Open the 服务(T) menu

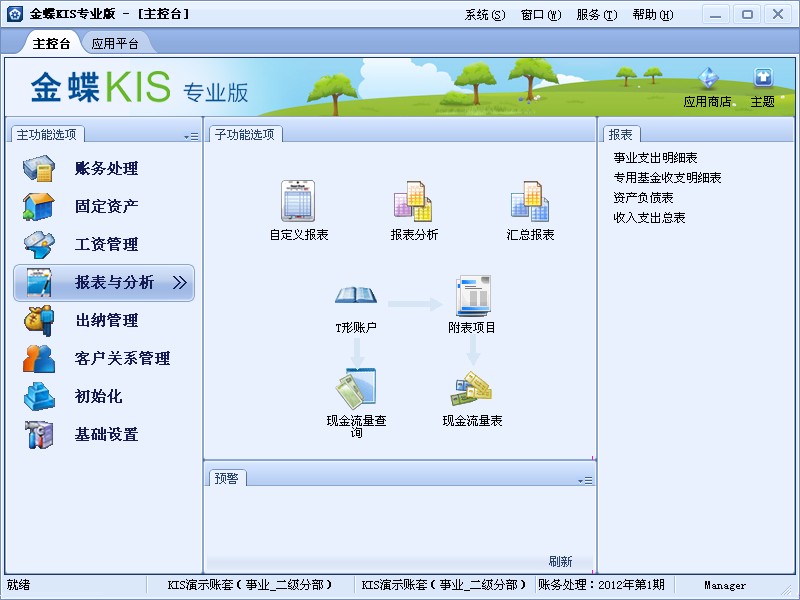(x=596, y=15)
